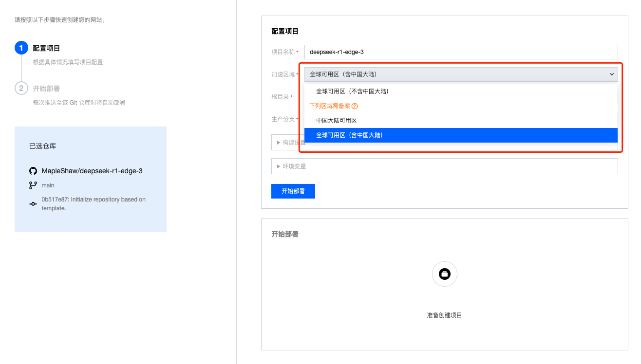The width and height of the screenshot is (641, 364).
Task: Open the 加速区域 dropdown
Action: coord(460,74)
